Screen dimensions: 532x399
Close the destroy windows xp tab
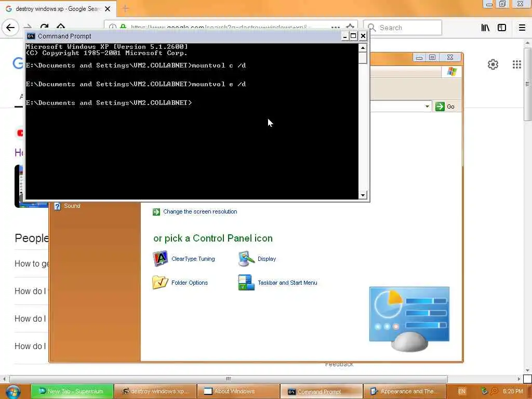108,9
